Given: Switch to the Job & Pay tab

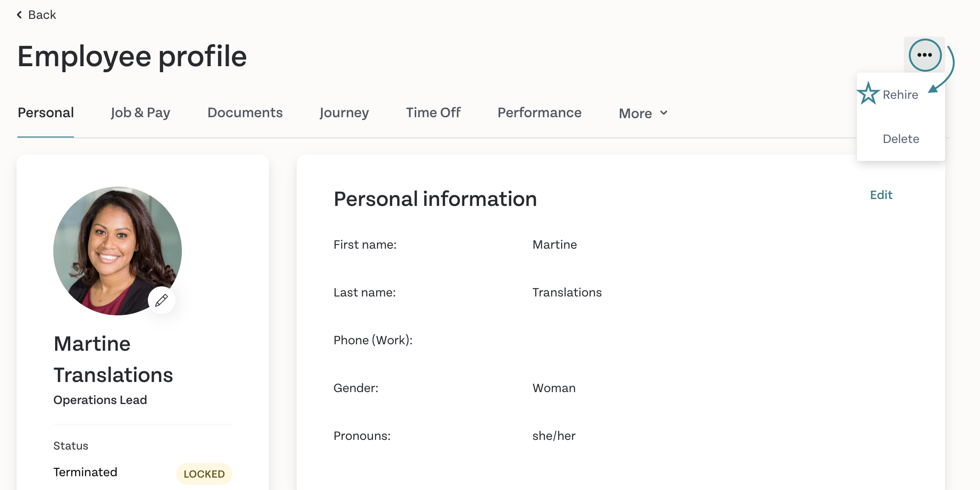Looking at the screenshot, I should point(141,113).
